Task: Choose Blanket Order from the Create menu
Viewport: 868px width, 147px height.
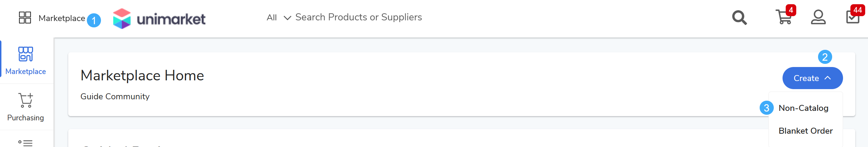Action: [x=805, y=131]
